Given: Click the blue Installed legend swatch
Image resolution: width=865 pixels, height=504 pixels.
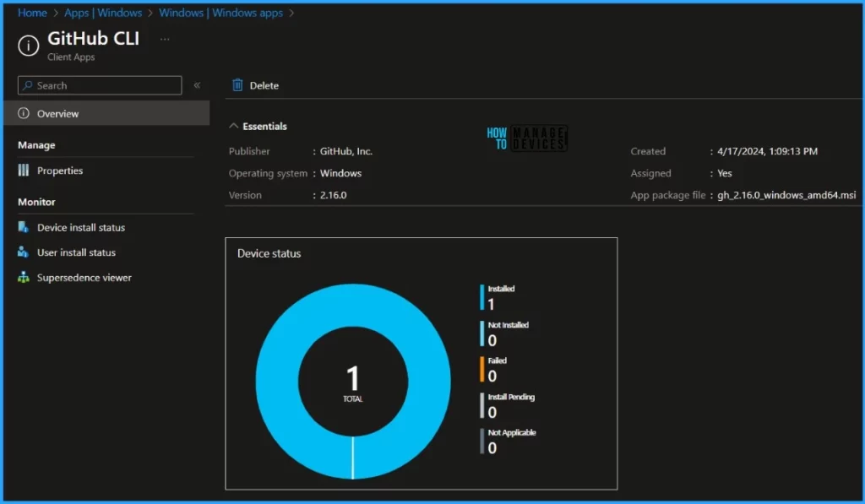Looking at the screenshot, I should (482, 297).
